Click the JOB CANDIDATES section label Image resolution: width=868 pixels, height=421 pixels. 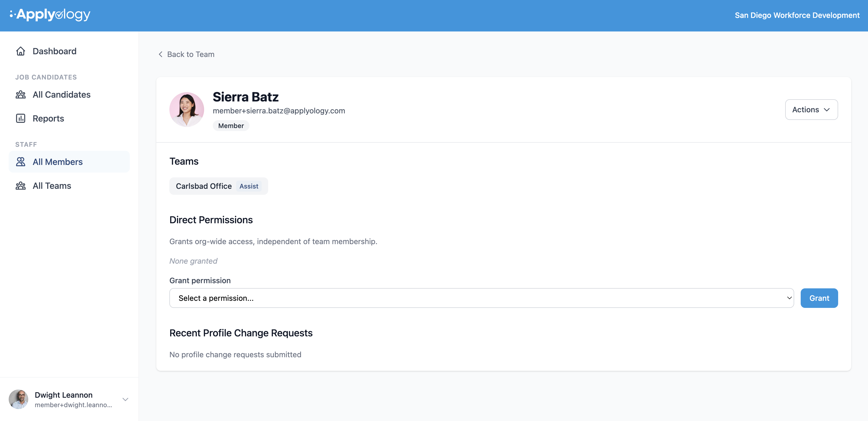pyautogui.click(x=46, y=77)
